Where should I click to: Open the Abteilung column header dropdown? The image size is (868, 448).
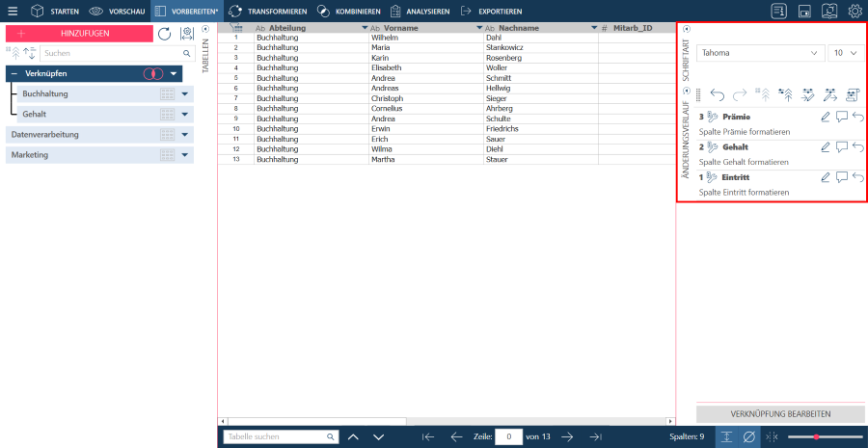pyautogui.click(x=365, y=28)
